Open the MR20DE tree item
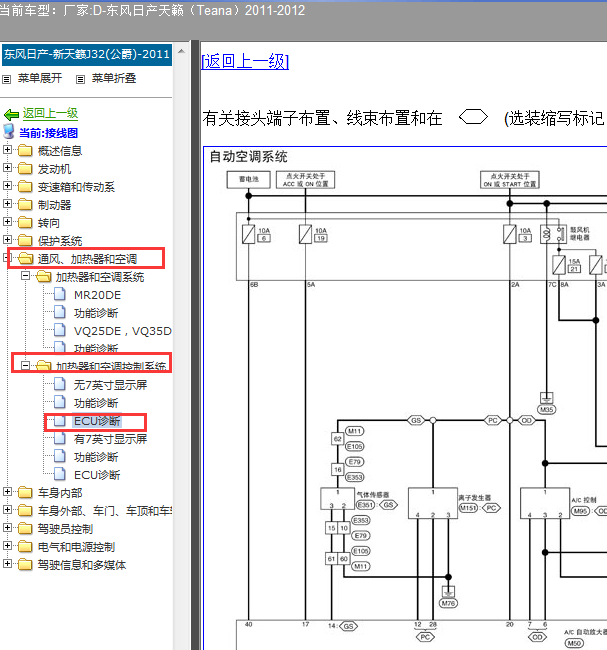The width and height of the screenshot is (607, 650). [97, 295]
